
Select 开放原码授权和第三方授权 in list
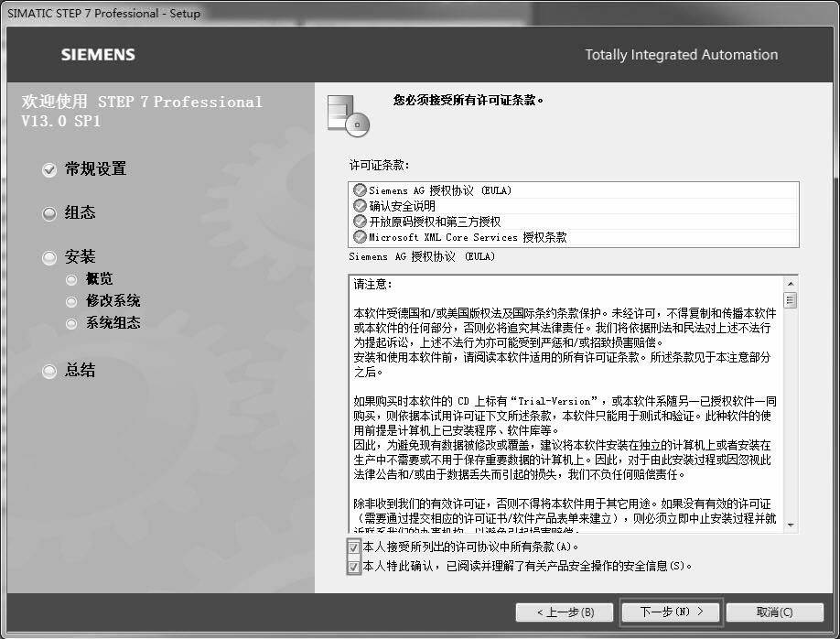tap(574, 222)
